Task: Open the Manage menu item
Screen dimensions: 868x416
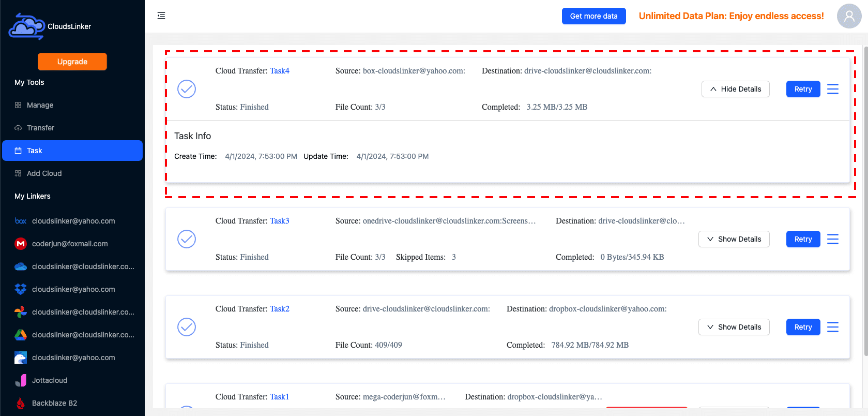Action: click(x=72, y=105)
